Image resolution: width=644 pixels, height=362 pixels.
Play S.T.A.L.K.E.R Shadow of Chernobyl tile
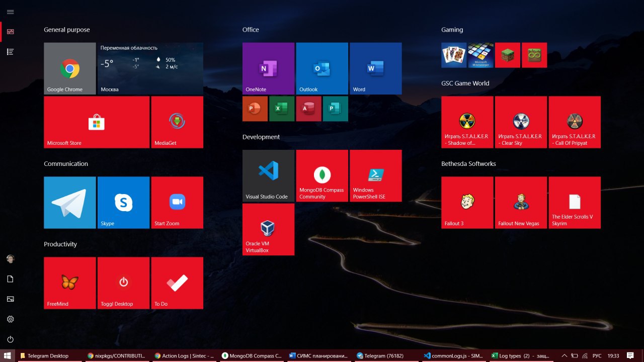(x=467, y=122)
